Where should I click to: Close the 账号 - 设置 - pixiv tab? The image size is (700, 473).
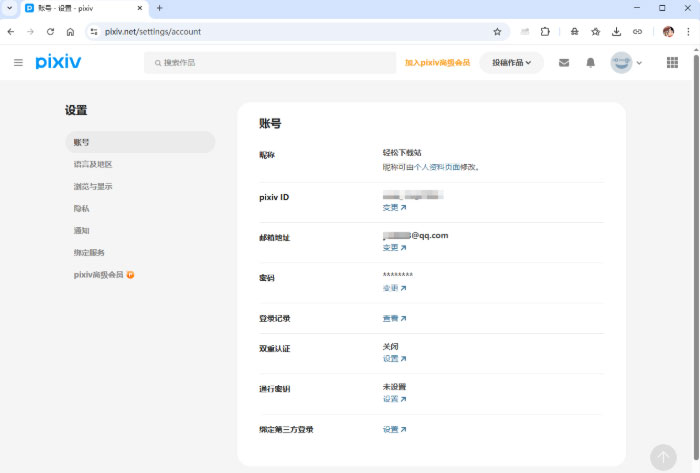tap(140, 8)
